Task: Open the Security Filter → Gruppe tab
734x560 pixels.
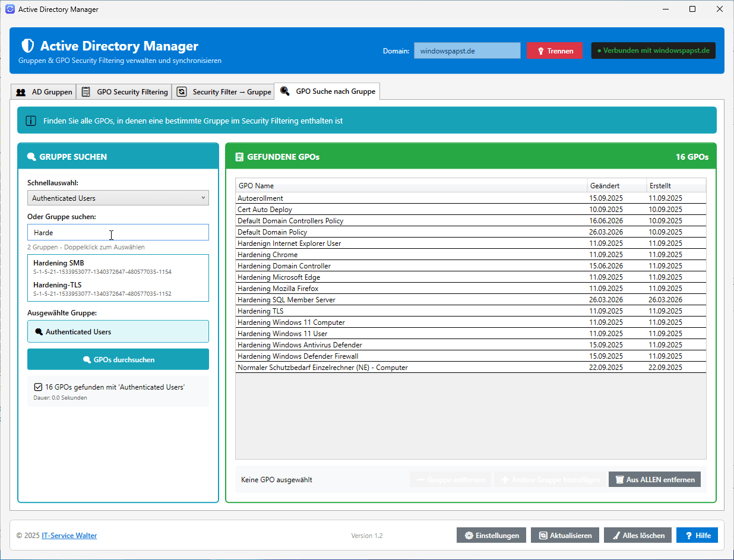Action: (223, 91)
